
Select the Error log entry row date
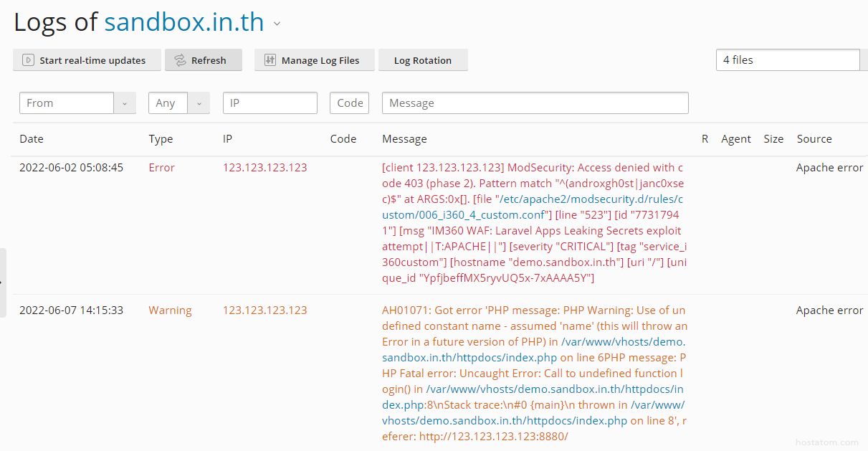71,168
